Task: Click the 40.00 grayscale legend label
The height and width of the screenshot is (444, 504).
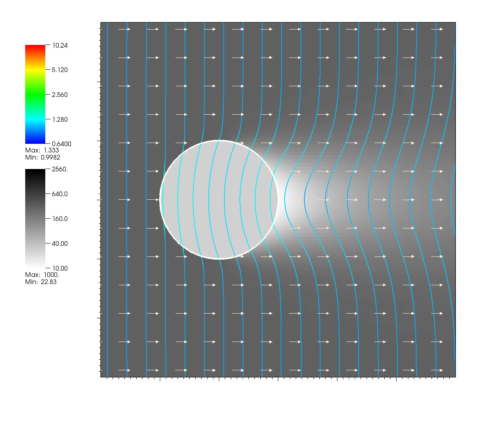Action: coord(60,243)
